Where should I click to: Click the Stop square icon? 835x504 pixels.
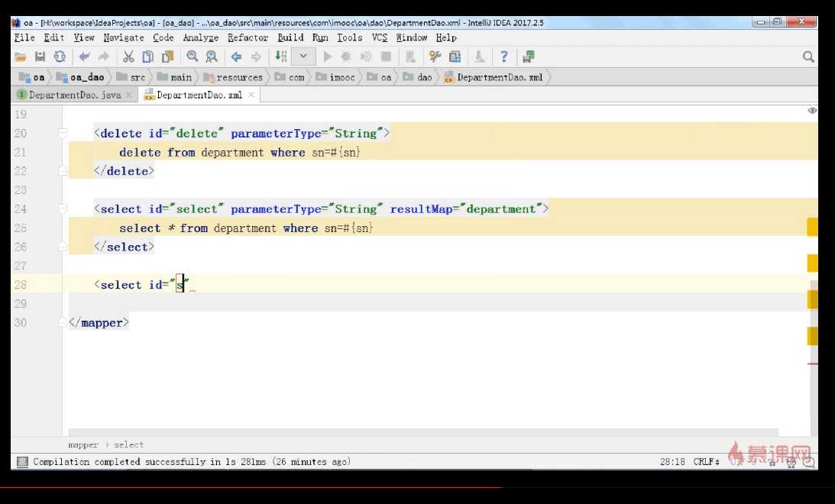pyautogui.click(x=386, y=57)
